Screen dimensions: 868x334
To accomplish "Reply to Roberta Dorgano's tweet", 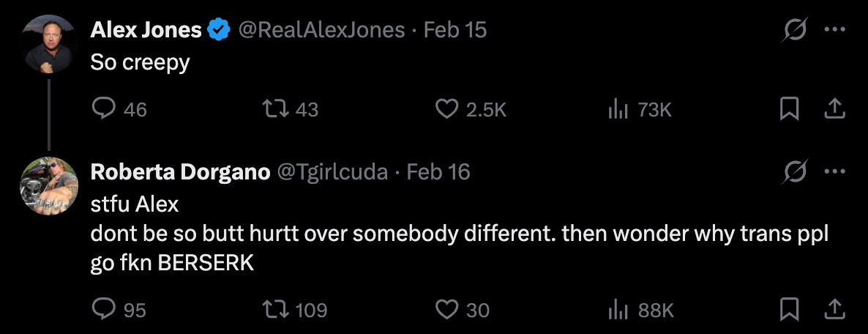I will point(102,310).
